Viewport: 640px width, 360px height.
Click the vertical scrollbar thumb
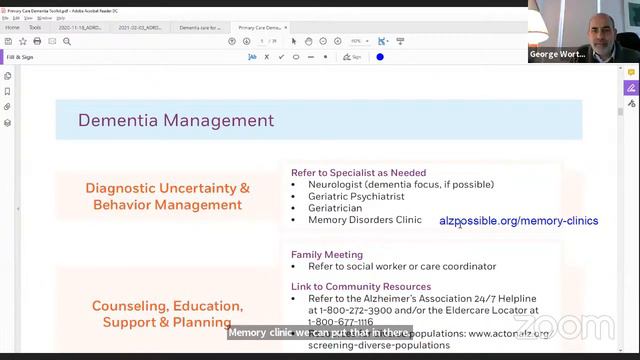(x=620, y=112)
